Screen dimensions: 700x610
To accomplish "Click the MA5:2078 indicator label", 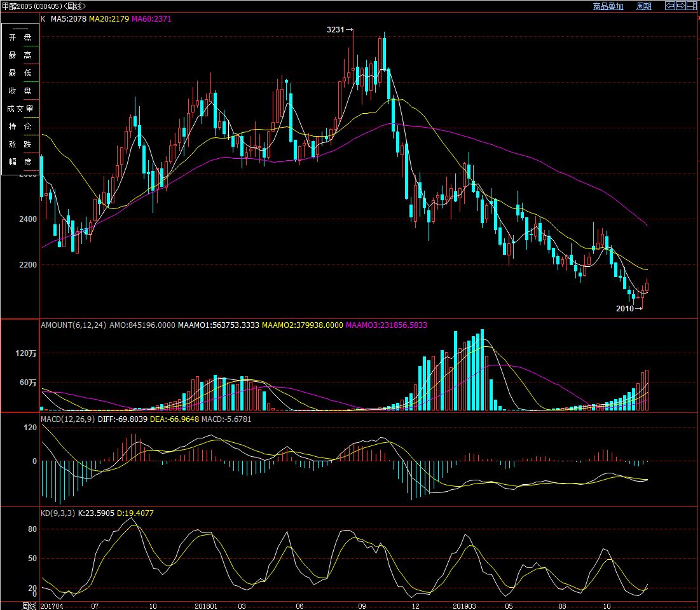I will pyautogui.click(x=68, y=18).
